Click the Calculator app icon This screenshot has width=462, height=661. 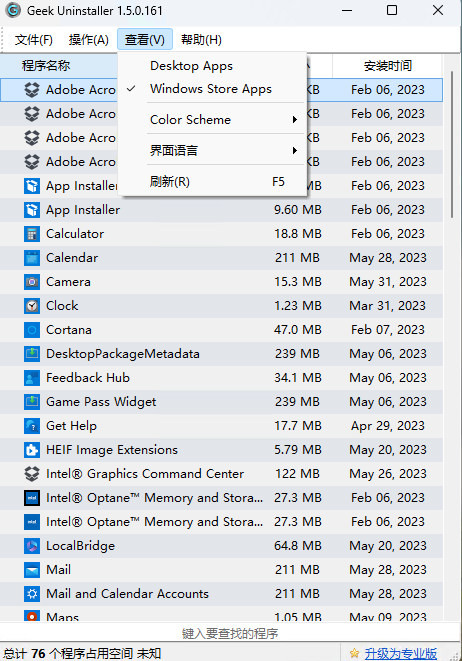coord(32,234)
